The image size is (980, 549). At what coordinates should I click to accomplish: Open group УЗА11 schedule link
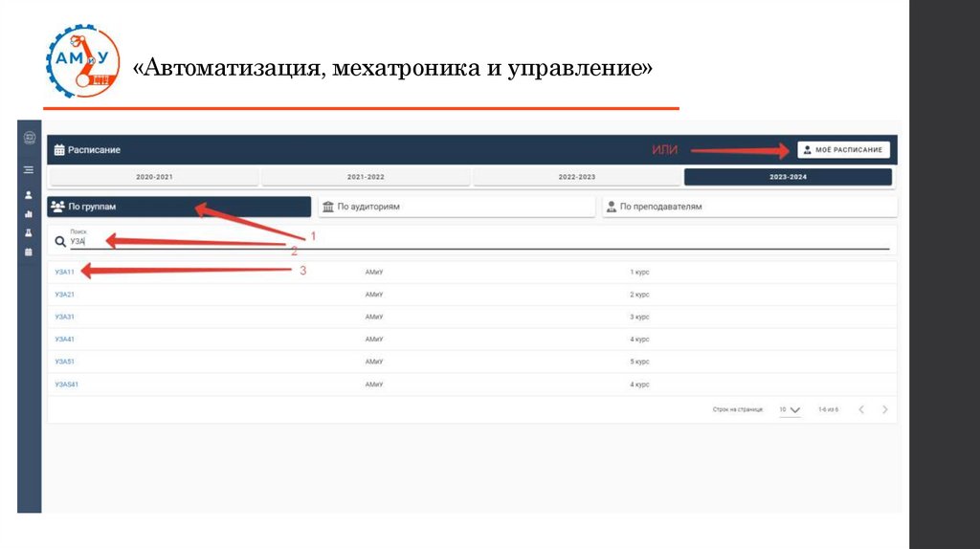point(65,273)
